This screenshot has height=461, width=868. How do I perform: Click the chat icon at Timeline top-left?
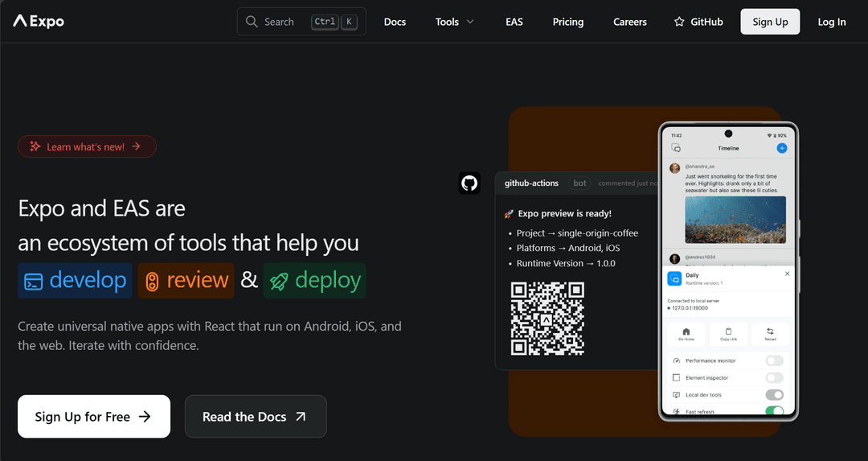676,149
